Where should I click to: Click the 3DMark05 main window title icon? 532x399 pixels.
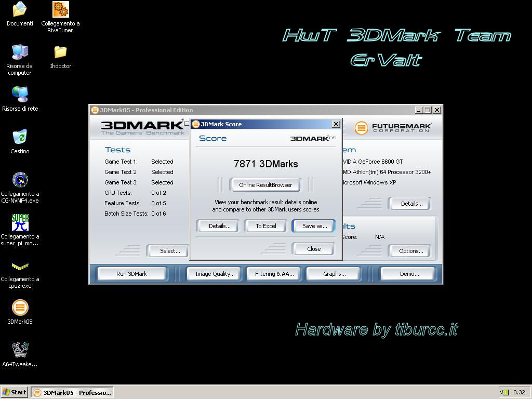click(95, 110)
